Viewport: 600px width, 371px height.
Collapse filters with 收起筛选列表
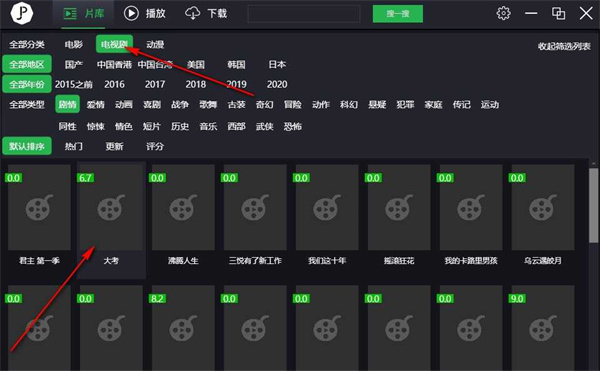click(564, 46)
